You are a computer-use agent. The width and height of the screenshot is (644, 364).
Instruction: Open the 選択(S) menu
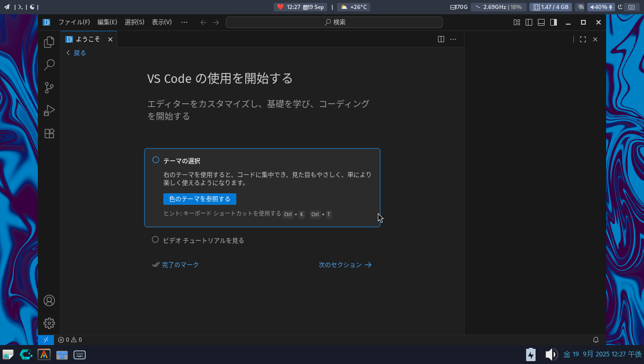134,22
